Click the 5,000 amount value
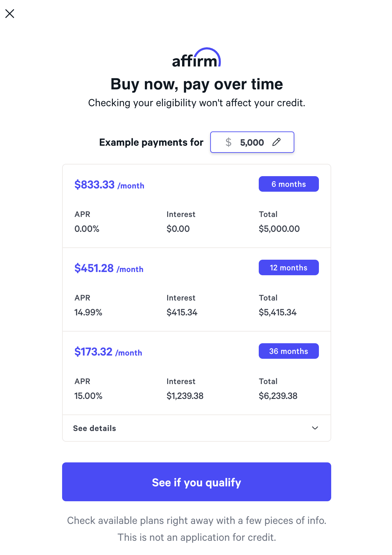Screen dimensions: 392x555 (x=252, y=142)
